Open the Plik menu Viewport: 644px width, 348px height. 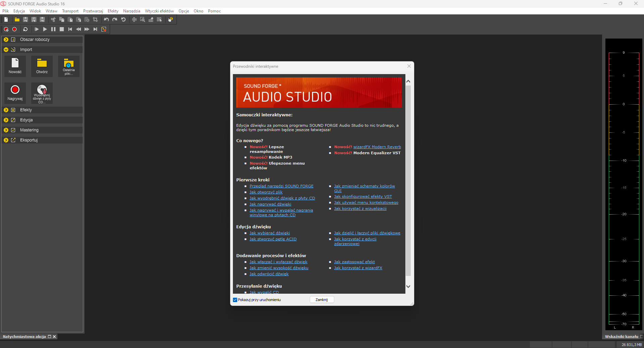[x=6, y=11]
